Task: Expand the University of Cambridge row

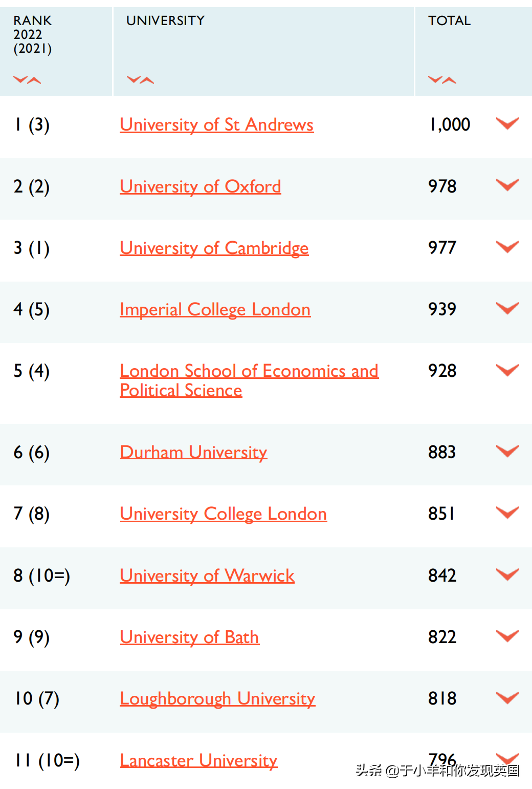Action: point(507,246)
